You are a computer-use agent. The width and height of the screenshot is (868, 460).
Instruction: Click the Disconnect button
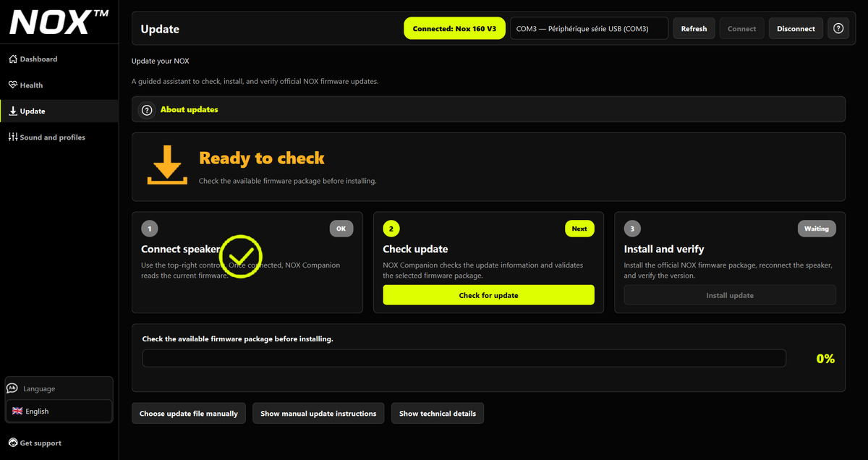coord(796,29)
